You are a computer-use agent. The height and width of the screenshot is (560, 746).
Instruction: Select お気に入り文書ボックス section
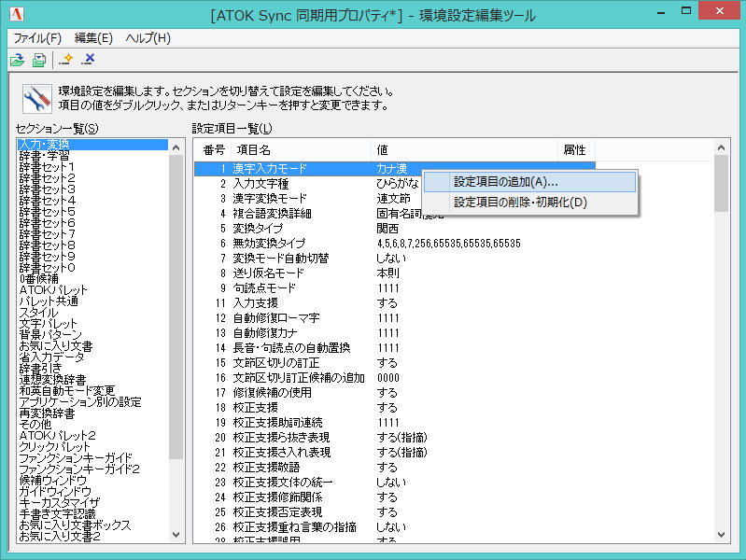92,525
